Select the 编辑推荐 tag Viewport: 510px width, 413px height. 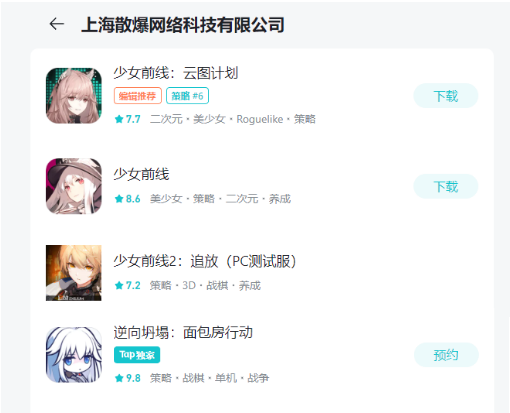tap(138, 96)
